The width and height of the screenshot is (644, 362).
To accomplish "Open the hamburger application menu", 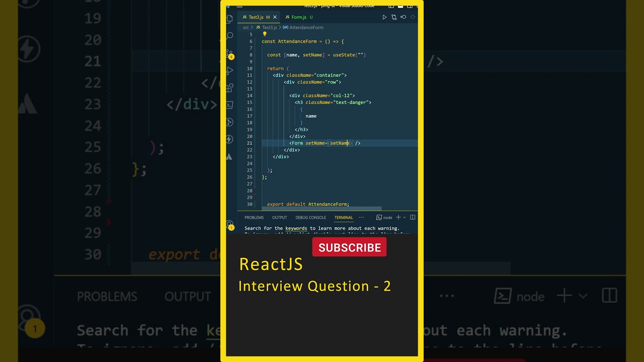I will pyautogui.click(x=239, y=6).
